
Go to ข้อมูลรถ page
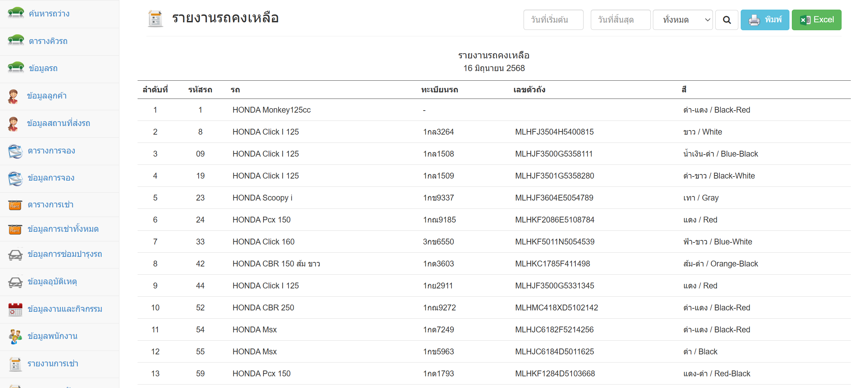[x=43, y=68]
